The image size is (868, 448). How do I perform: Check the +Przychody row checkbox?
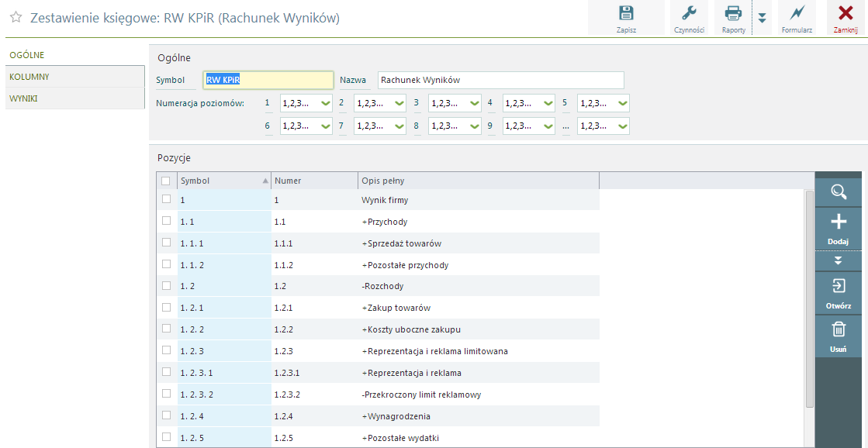[x=166, y=221]
